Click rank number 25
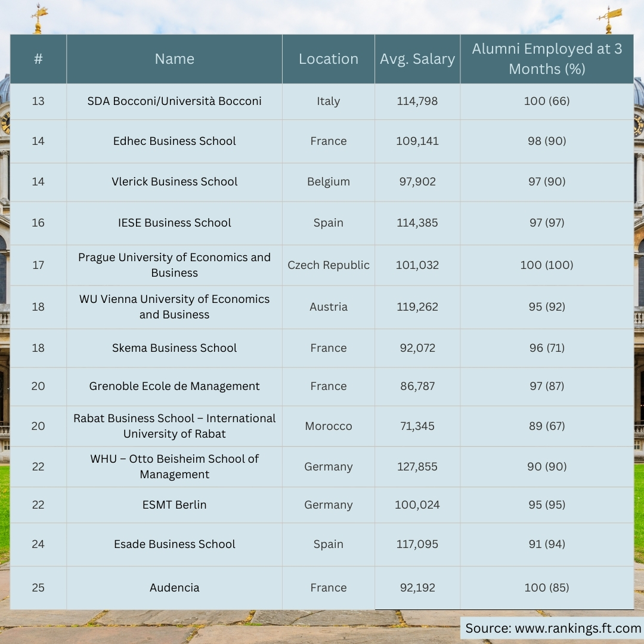 [38, 588]
